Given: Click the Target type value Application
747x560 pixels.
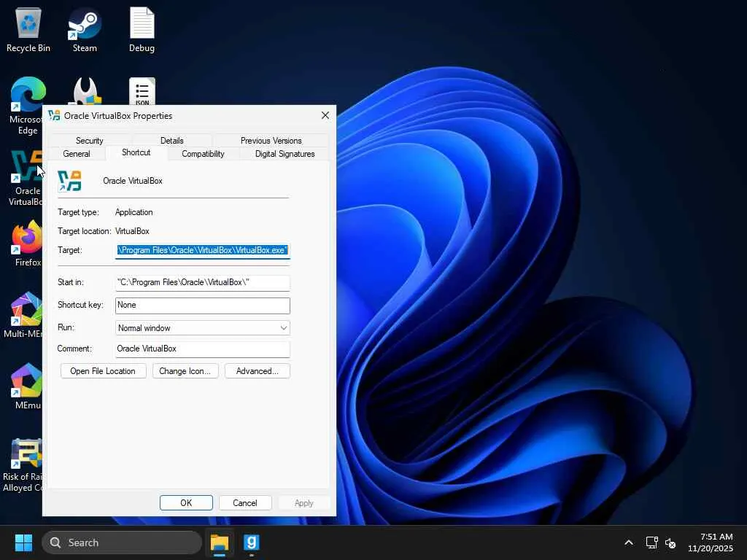Looking at the screenshot, I should pyautogui.click(x=134, y=212).
